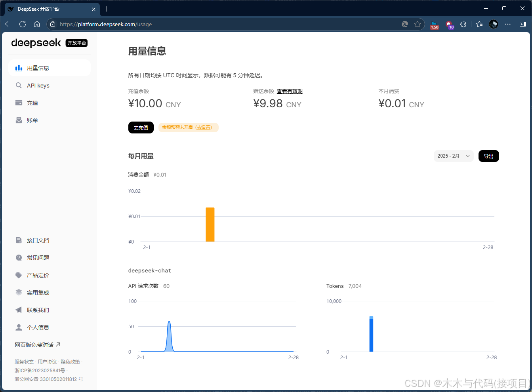532x392 pixels.
Task: Click the 导出 export button
Action: 489,156
